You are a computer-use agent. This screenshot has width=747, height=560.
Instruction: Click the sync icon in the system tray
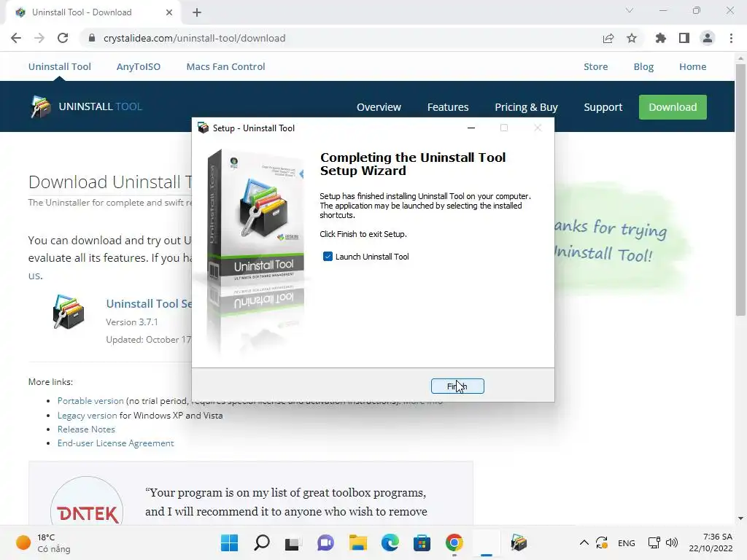[x=602, y=542]
